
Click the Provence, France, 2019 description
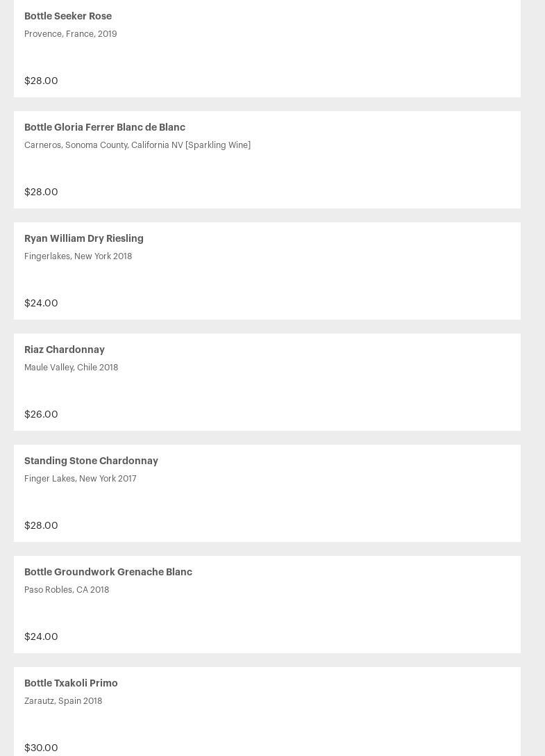click(70, 34)
